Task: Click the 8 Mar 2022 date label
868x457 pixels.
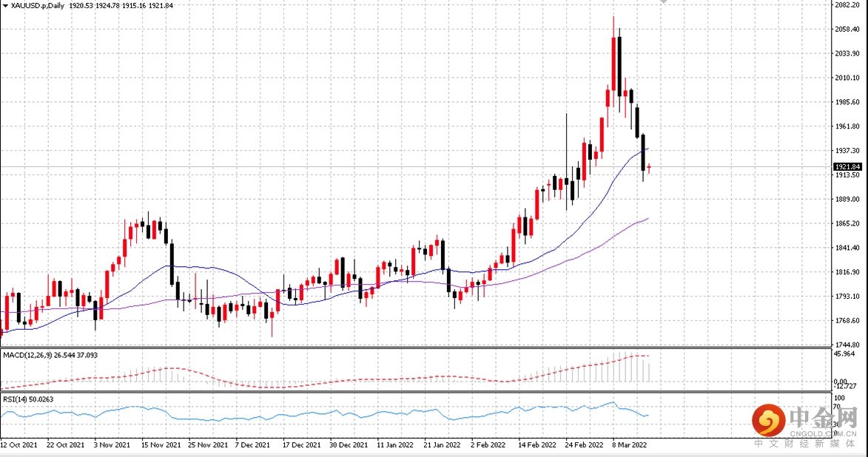Action: tap(629, 445)
